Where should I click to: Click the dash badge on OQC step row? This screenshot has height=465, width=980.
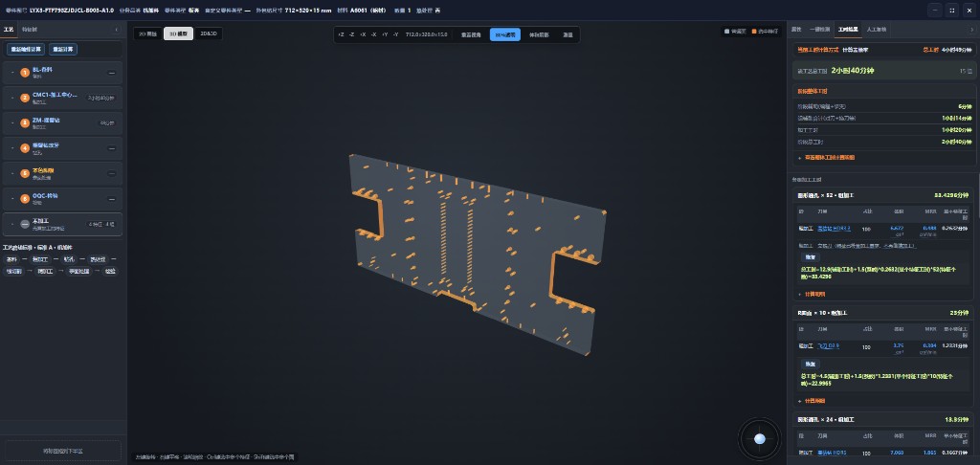pyautogui.click(x=112, y=199)
